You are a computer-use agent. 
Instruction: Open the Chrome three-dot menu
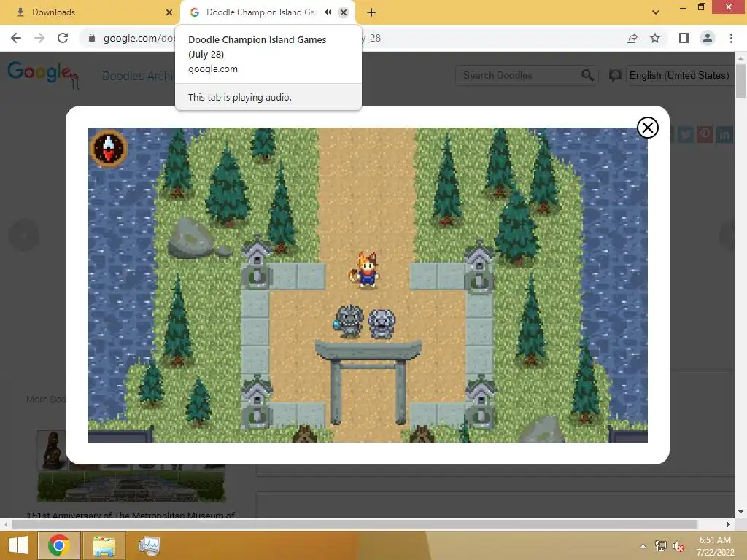click(x=731, y=38)
